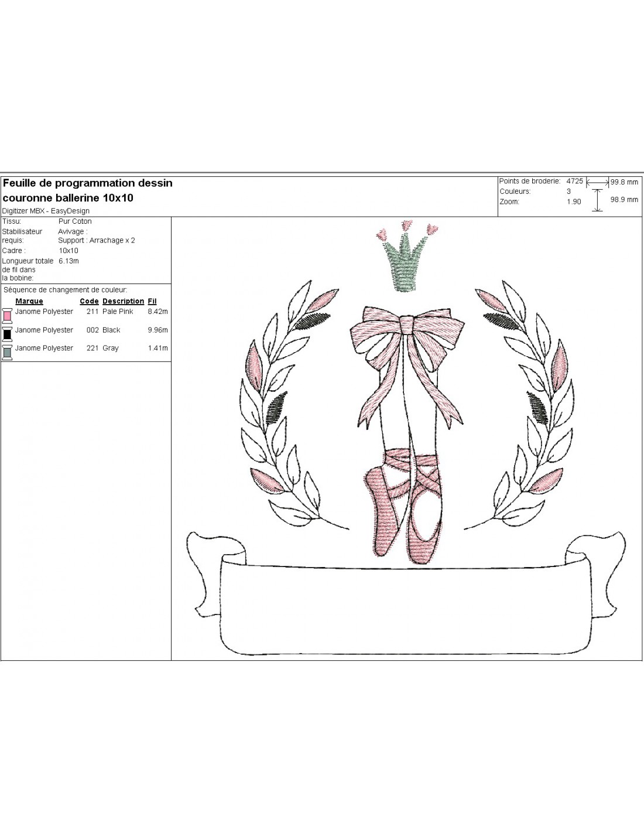Click the Description column header

click(x=123, y=301)
